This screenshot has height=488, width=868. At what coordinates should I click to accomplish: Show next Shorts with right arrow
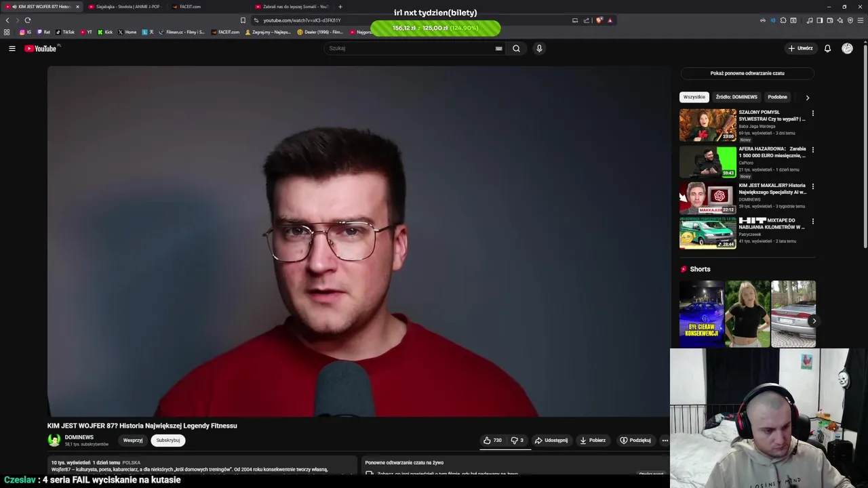[x=813, y=321]
